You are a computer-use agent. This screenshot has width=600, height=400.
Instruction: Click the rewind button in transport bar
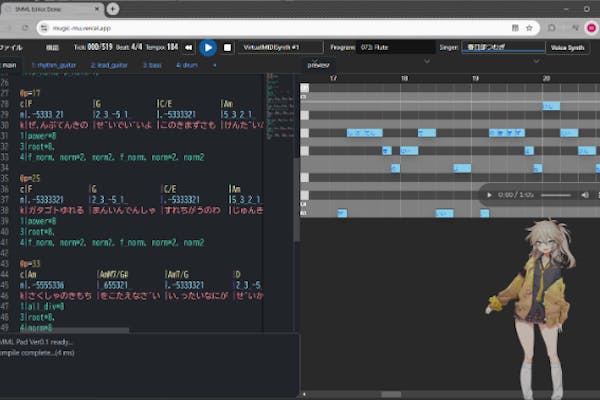pos(188,47)
